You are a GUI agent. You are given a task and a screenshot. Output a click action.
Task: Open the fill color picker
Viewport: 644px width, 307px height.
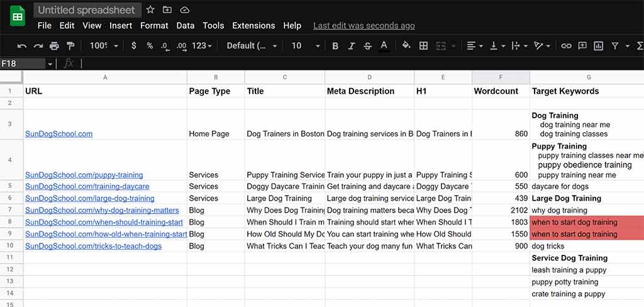coord(406,46)
